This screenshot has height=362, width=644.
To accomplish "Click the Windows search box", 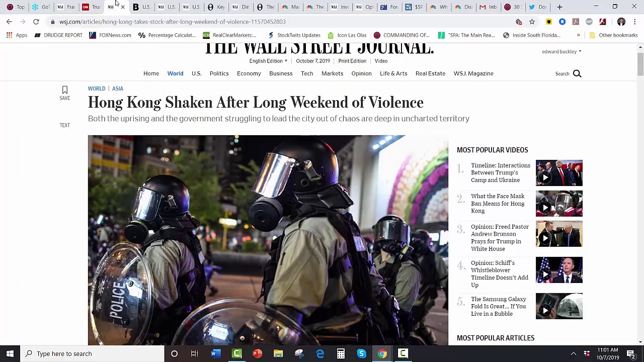I will click(93, 353).
